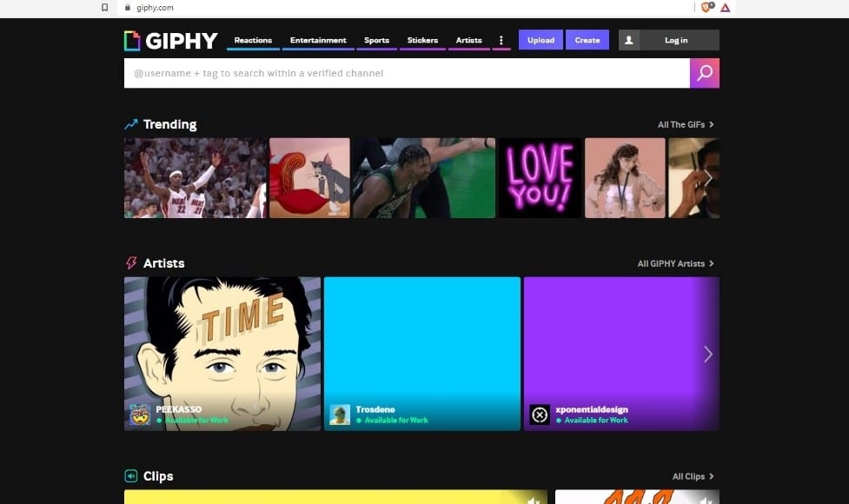This screenshot has height=504, width=849.
Task: Open the PEEKASSO artist card
Action: pos(222,354)
